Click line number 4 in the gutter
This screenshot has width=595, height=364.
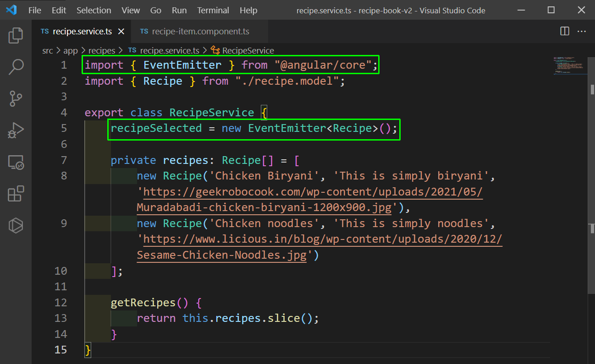coord(63,113)
